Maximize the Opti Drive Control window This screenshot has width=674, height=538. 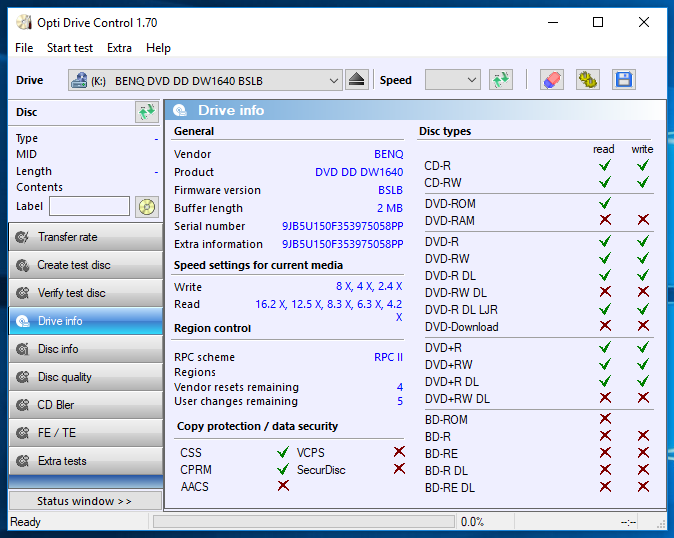tap(597, 22)
